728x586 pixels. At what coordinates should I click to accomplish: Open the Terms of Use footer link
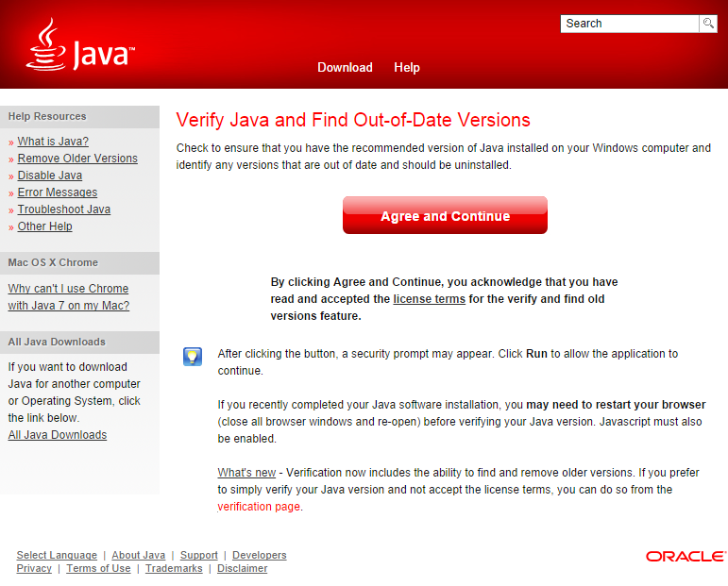coord(98,568)
